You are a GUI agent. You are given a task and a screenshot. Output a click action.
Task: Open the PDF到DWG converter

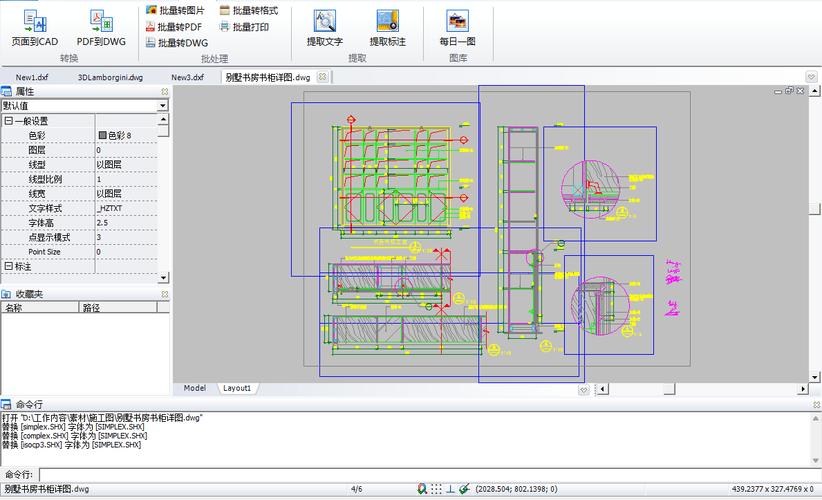pyautogui.click(x=101, y=29)
